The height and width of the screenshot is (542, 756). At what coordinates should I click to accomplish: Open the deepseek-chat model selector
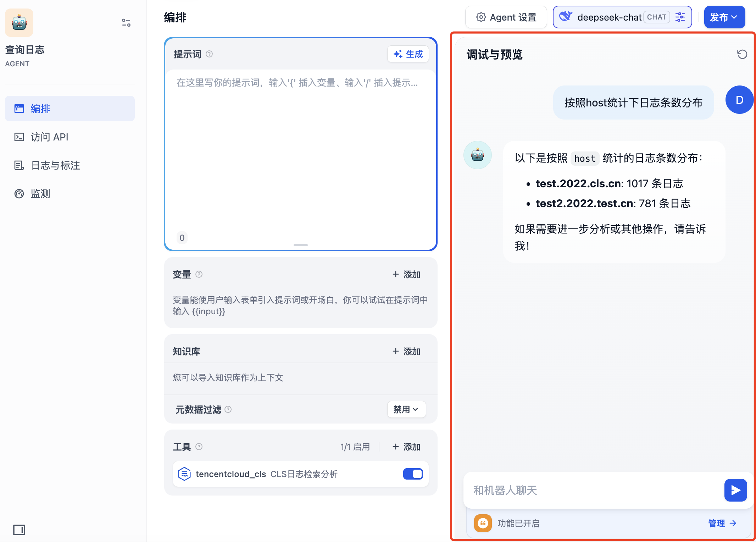(x=609, y=17)
